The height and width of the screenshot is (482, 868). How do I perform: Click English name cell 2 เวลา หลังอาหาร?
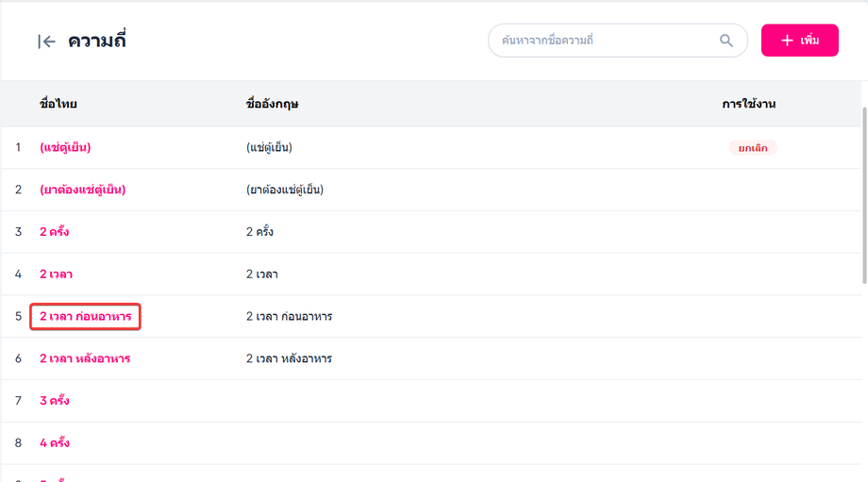[289, 358]
